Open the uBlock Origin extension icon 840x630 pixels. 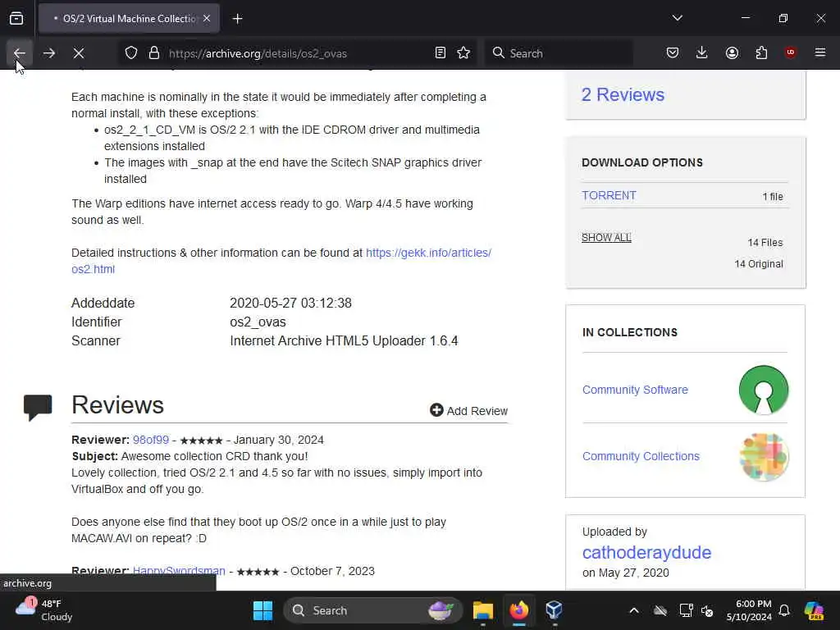point(790,53)
